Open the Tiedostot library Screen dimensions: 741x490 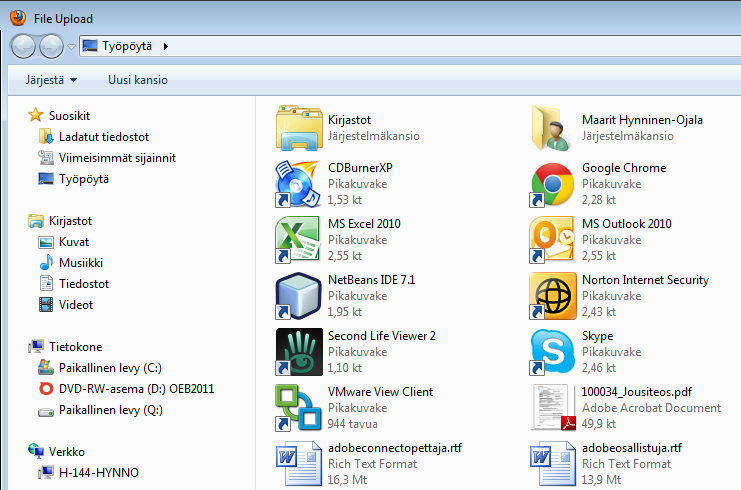84,284
